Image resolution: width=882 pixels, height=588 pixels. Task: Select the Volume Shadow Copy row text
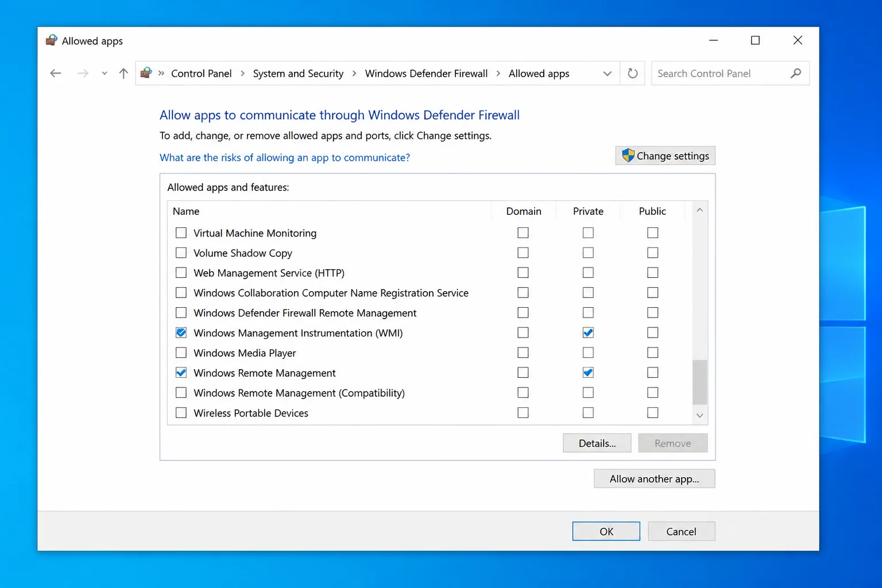pyautogui.click(x=243, y=253)
